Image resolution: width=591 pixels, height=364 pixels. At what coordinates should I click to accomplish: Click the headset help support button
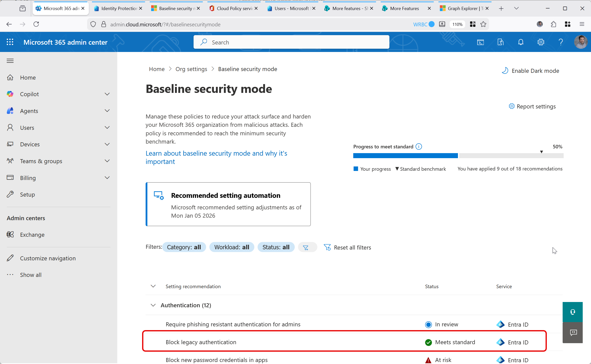[x=572, y=312]
